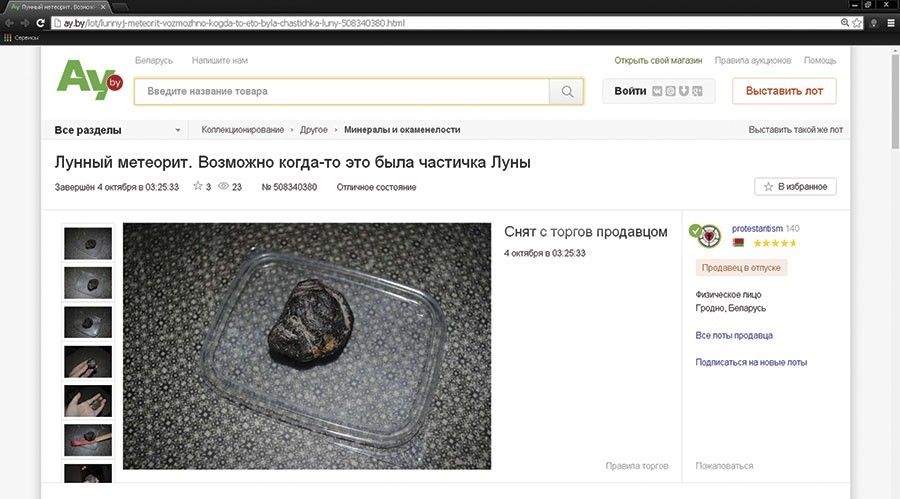
Task: Select thumbnail with red-handled tool
Action: [x=88, y=440]
